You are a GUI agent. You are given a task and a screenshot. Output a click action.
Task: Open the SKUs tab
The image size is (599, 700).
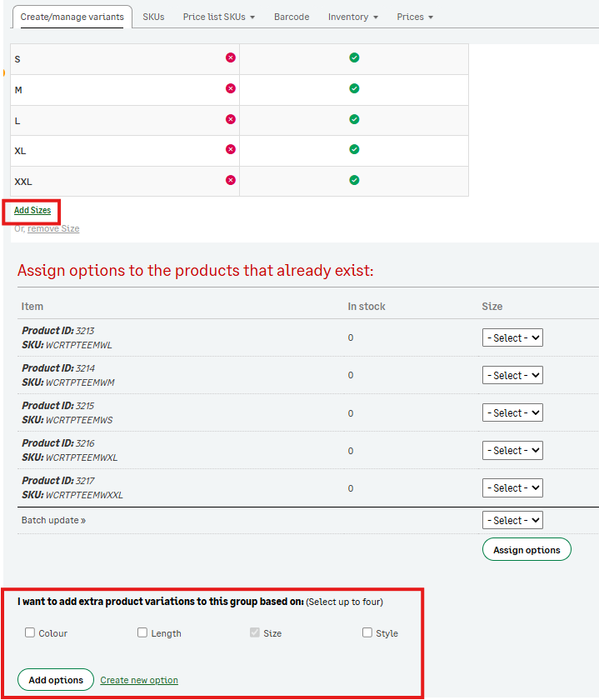point(153,17)
